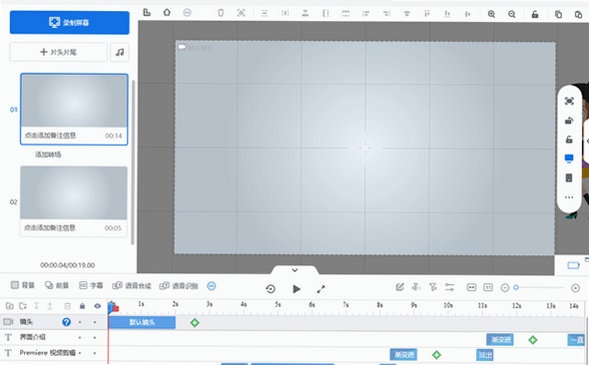Zoom out the canvas with the magnifier minus
This screenshot has height=365, width=589.
pos(512,14)
